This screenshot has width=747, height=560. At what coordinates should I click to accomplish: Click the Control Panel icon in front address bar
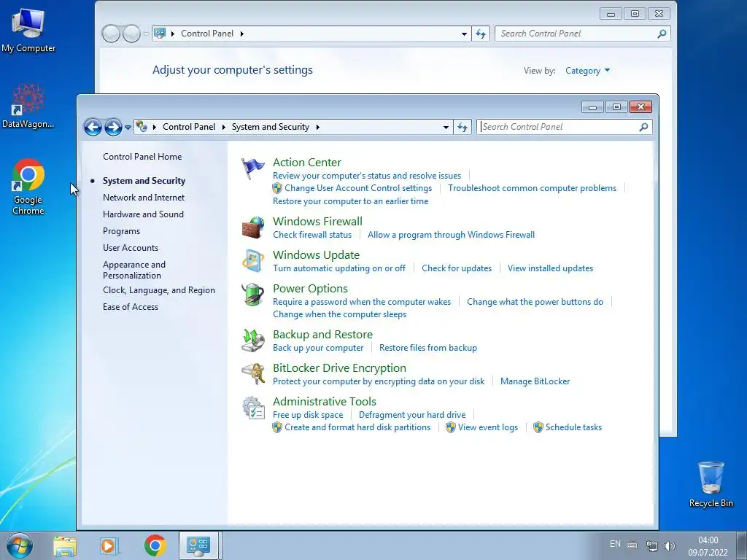[142, 127]
